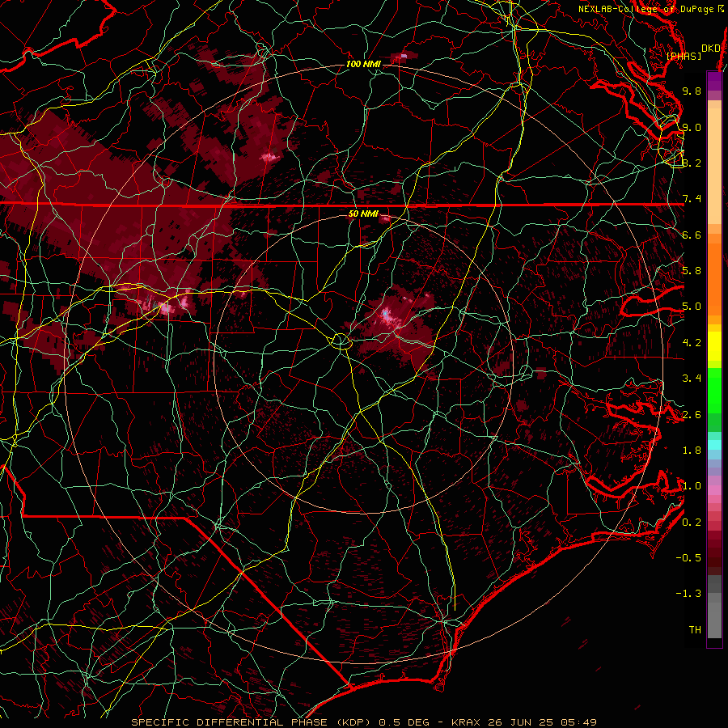Click the DKD product label

pos(710,48)
